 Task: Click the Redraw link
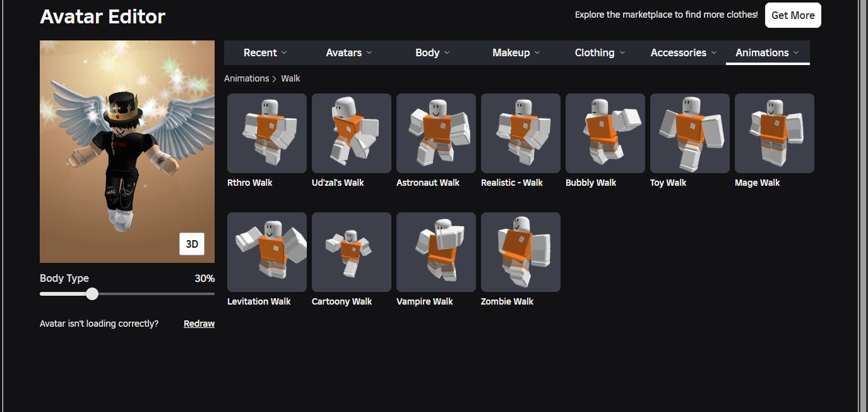tap(199, 324)
